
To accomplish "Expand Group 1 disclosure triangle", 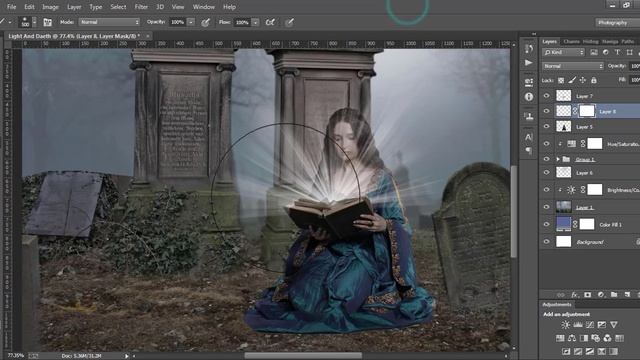I will (558, 159).
